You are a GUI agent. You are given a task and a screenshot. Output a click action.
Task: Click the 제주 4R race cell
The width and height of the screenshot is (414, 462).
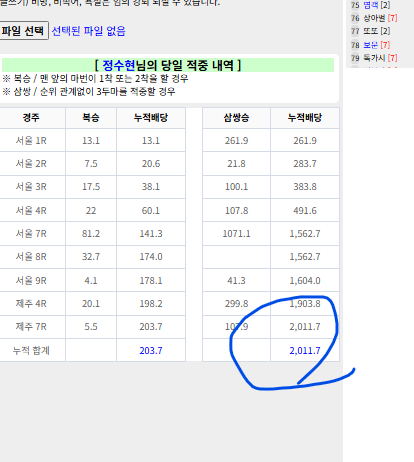31,304
